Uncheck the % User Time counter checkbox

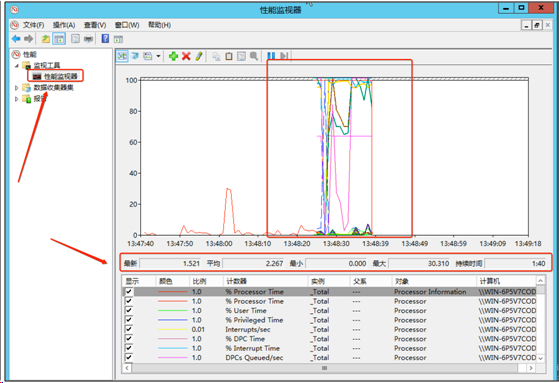[x=129, y=310]
